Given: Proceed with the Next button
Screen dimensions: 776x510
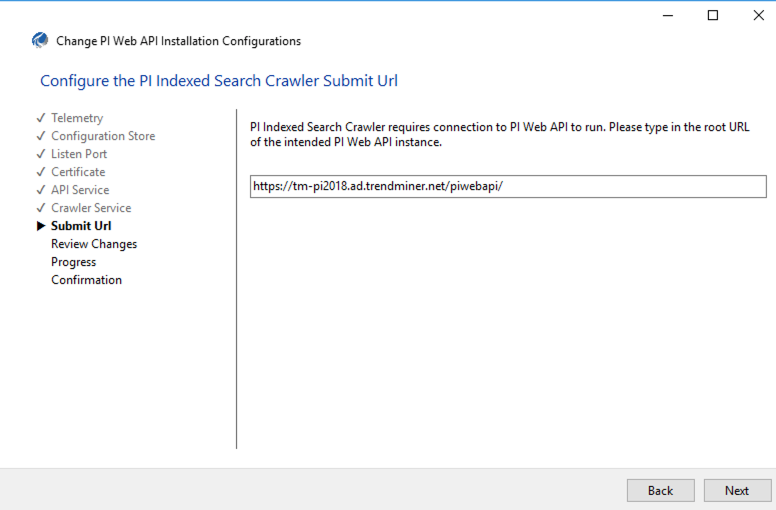Looking at the screenshot, I should (737, 490).
